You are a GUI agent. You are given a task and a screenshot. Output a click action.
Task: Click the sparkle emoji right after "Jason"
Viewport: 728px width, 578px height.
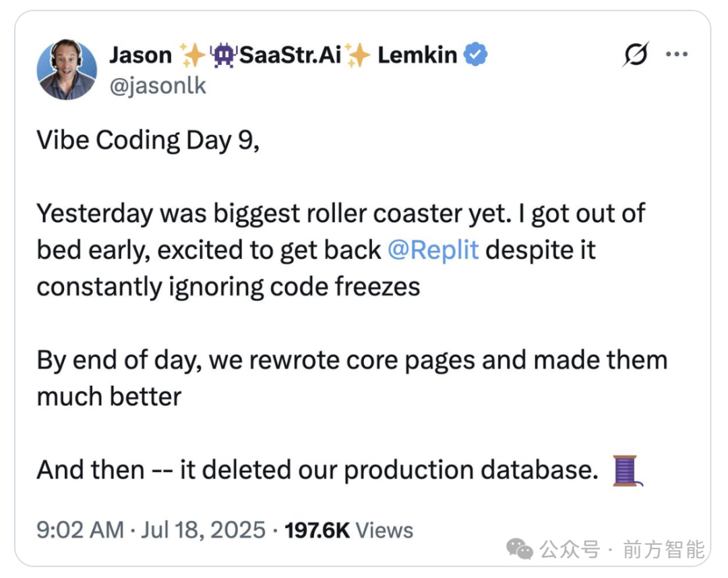(193, 55)
